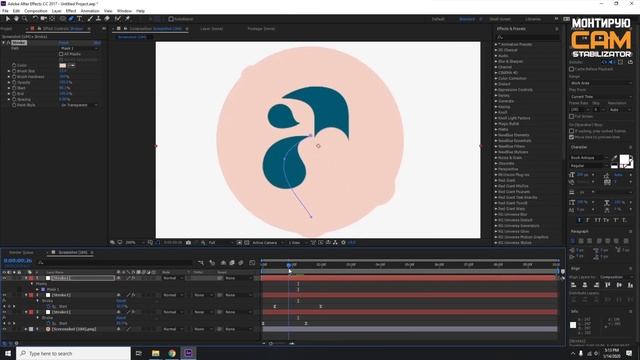Select the Libraries workspace
Image resolution: width=640 pixels, height=360 pixels.
tap(533, 19)
